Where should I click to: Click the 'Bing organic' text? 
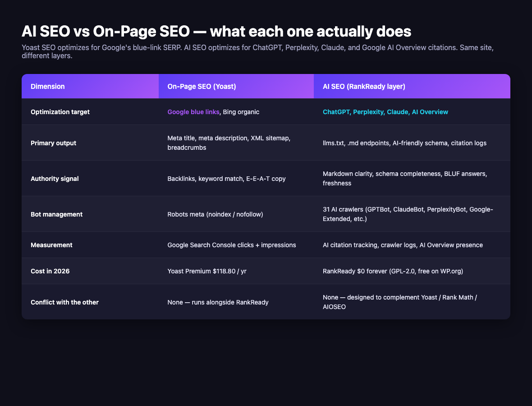pyautogui.click(x=241, y=112)
